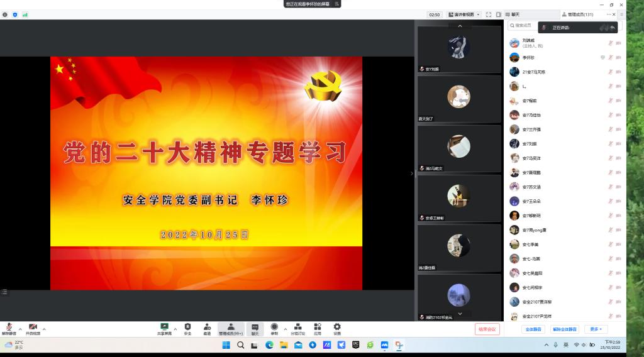Open the Security (安全) shield icon
This screenshot has width=644, height=357.
187,328
